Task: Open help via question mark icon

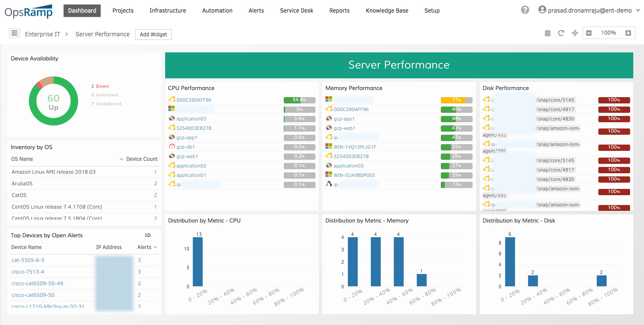Action: [x=525, y=10]
